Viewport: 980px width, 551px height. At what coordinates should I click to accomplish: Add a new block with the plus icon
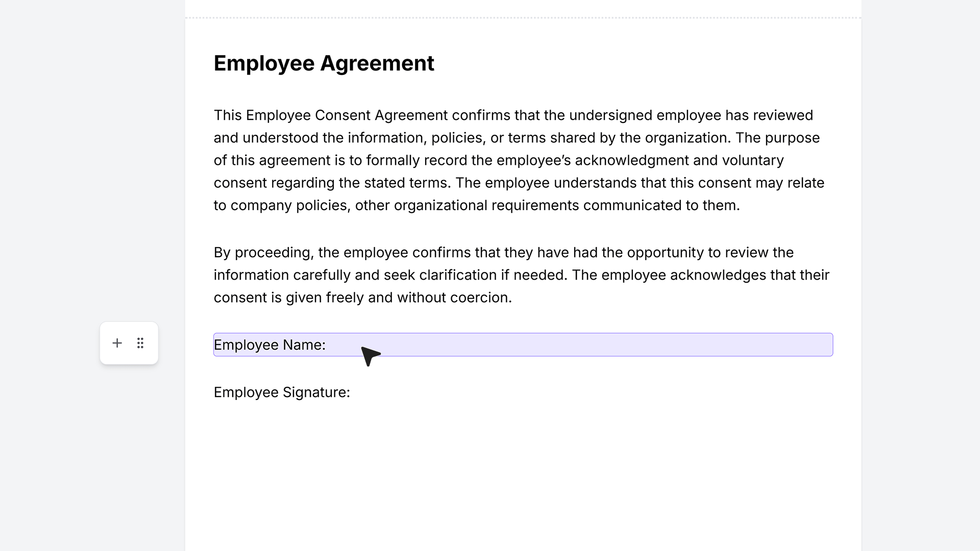(x=117, y=343)
